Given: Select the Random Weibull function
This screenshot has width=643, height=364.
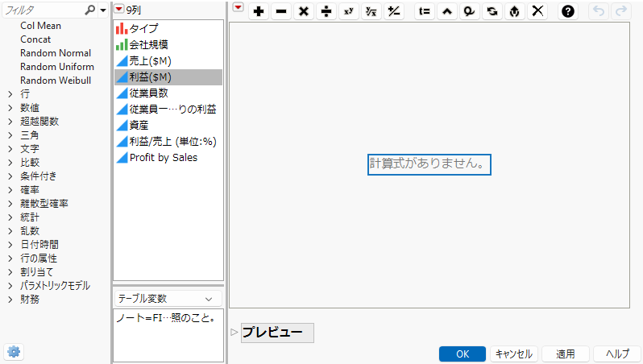Looking at the screenshot, I should pos(56,81).
